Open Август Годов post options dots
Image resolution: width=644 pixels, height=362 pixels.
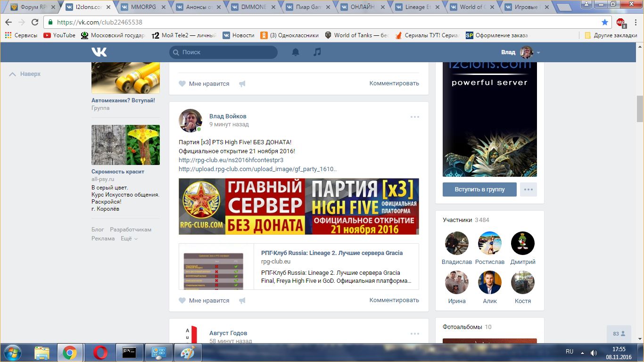(414, 334)
